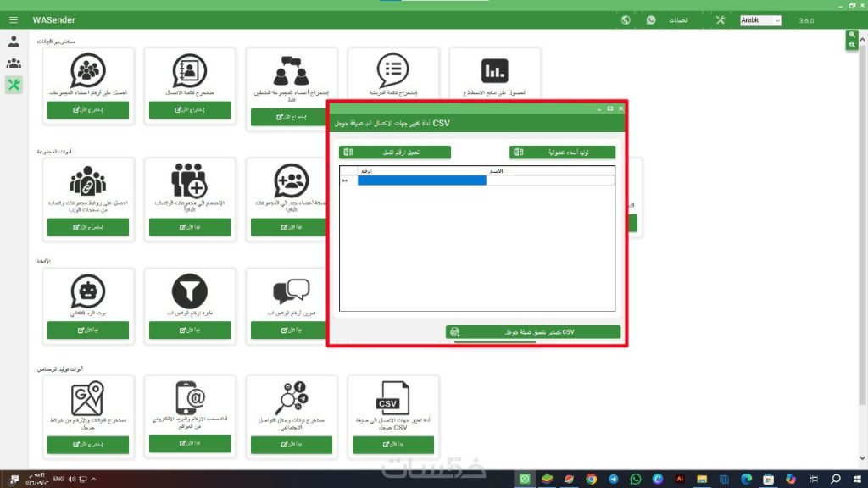Viewport: 868px width, 488px height.
Task: Click the globe icon in the top bar
Action: coord(626,20)
